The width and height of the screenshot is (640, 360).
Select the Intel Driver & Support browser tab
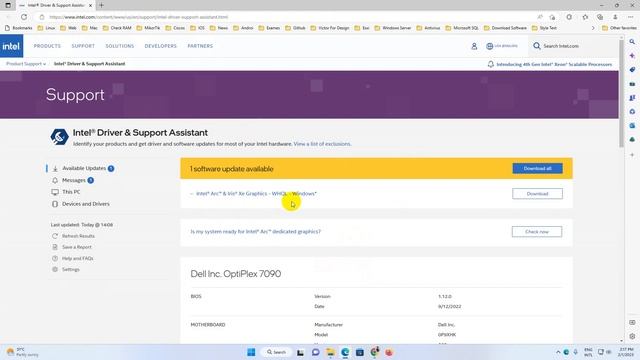[x=55, y=5]
